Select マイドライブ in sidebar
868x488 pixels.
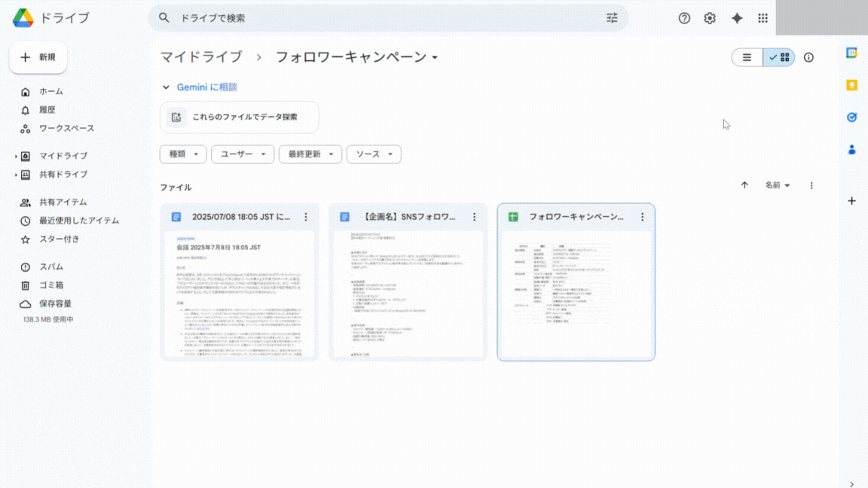[x=63, y=156]
